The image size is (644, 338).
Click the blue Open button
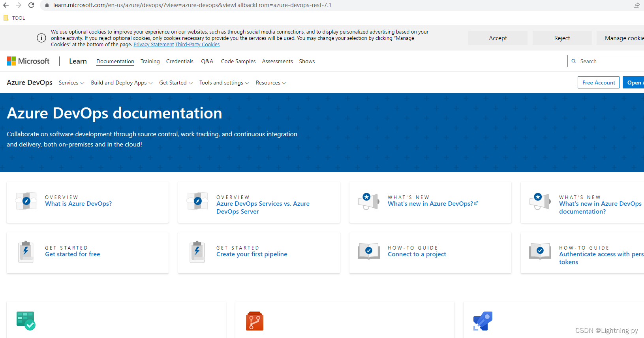pos(633,83)
